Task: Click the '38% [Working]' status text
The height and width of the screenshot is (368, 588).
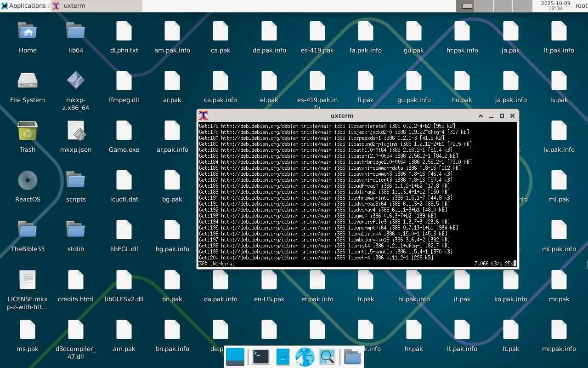Action: (217, 264)
